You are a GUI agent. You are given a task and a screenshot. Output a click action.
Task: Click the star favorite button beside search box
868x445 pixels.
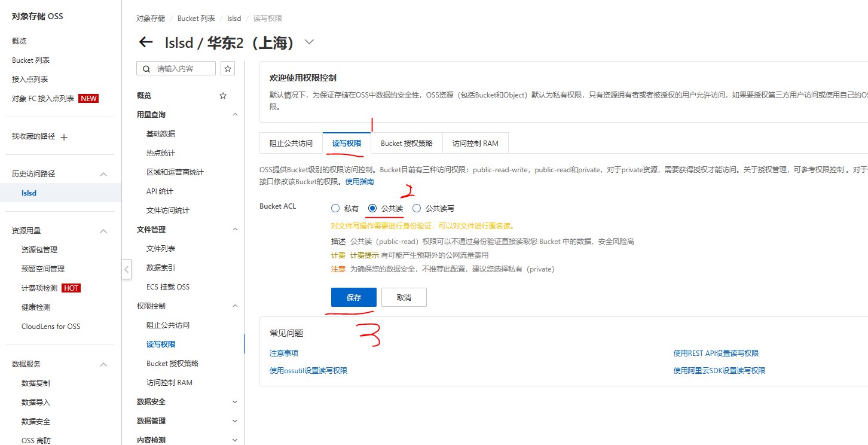click(228, 69)
